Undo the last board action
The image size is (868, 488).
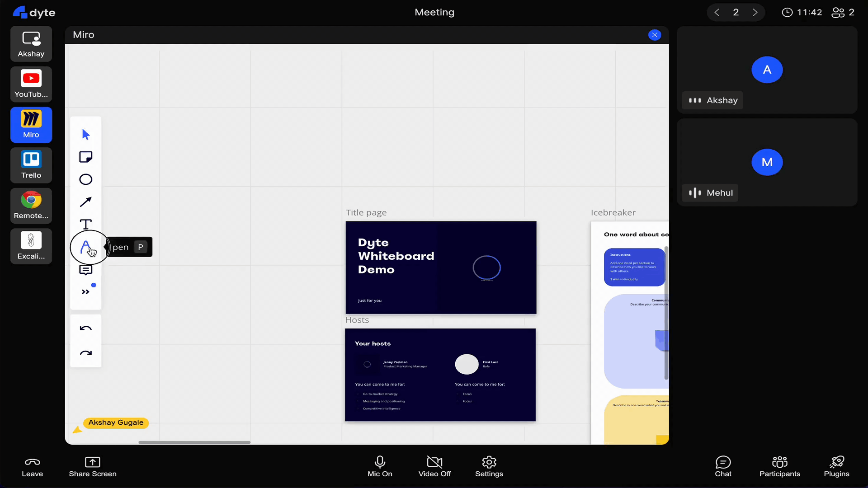point(85,328)
